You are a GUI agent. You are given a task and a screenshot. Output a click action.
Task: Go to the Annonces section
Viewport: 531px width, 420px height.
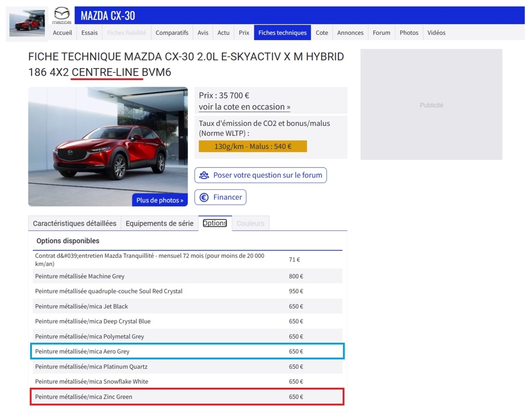click(350, 33)
